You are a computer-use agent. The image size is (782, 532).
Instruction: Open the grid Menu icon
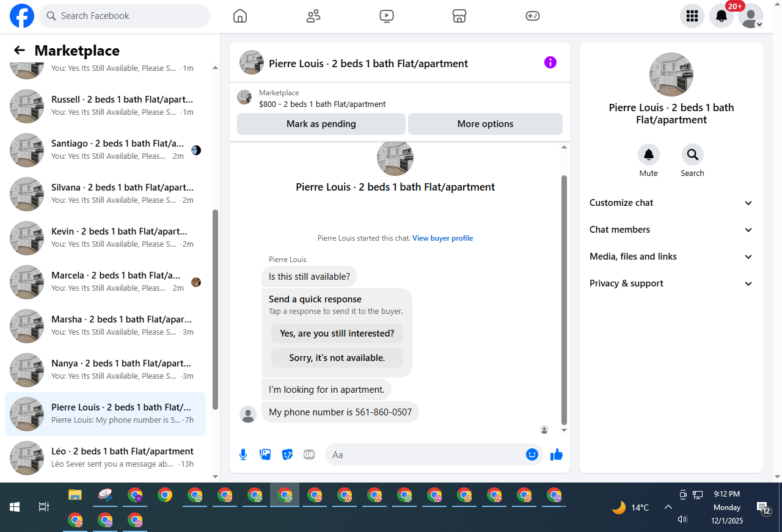692,16
